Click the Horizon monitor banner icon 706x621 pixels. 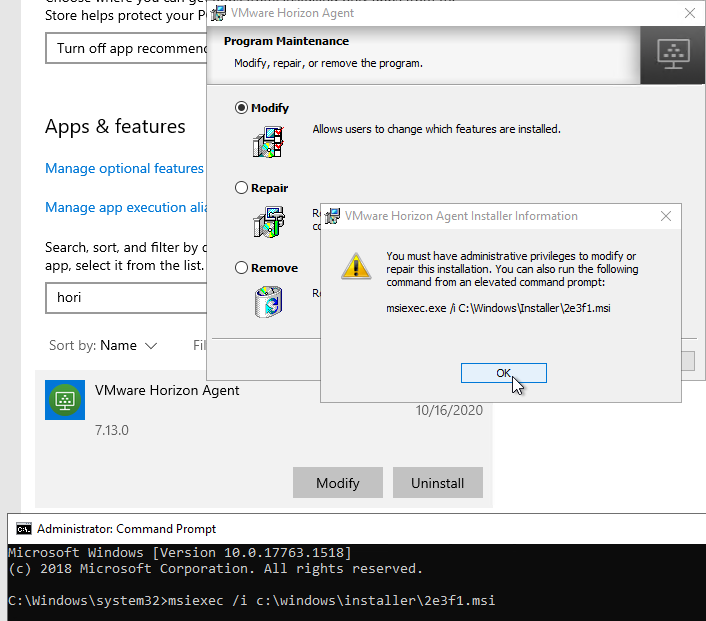tap(673, 54)
